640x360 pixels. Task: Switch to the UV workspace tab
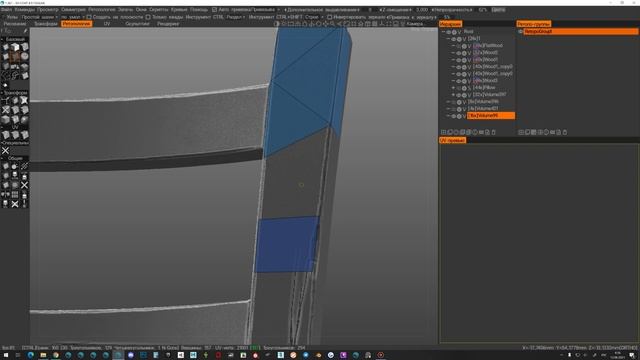[107, 24]
